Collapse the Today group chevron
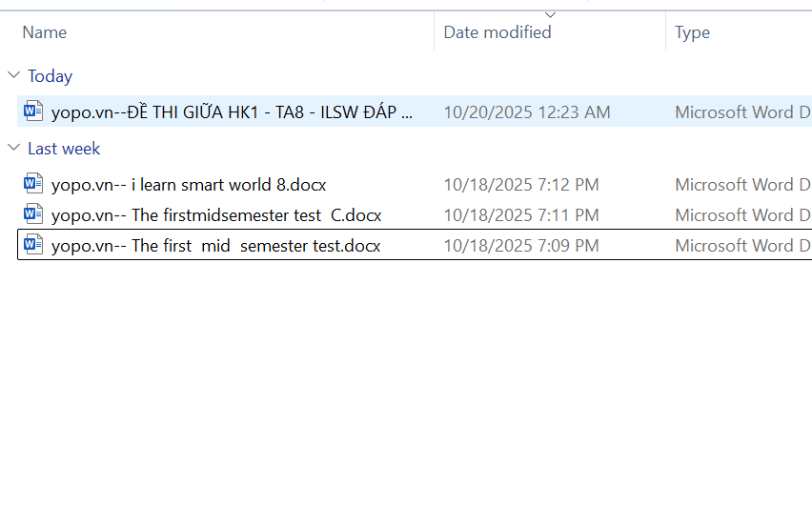Viewport: 812px width, 527px height. pyautogui.click(x=13, y=76)
